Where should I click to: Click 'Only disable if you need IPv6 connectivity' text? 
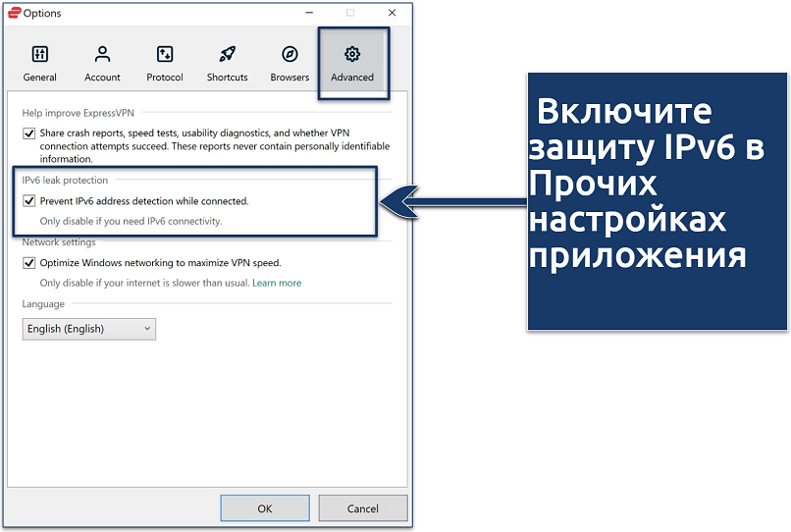pos(131,221)
